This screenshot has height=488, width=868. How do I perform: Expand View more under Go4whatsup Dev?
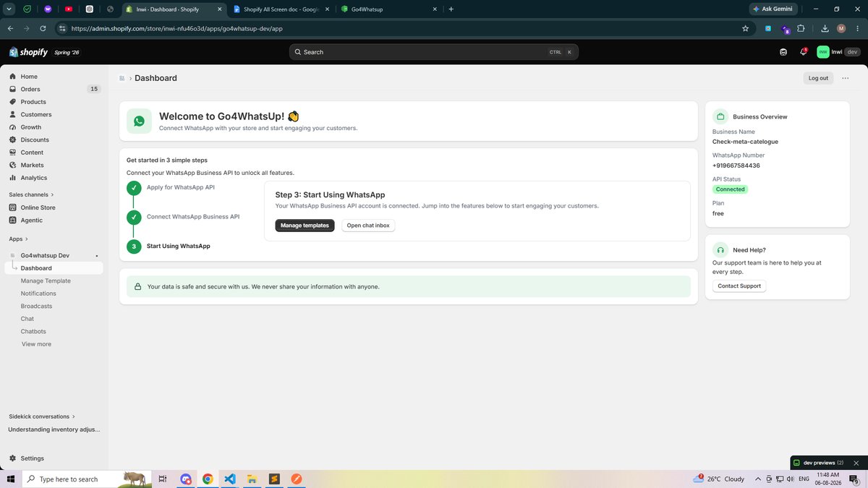click(x=36, y=344)
